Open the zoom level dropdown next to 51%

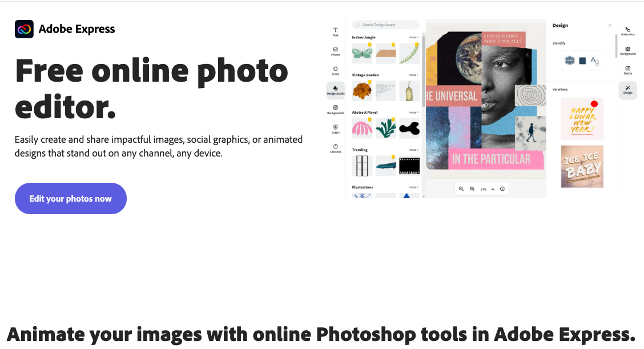click(493, 188)
